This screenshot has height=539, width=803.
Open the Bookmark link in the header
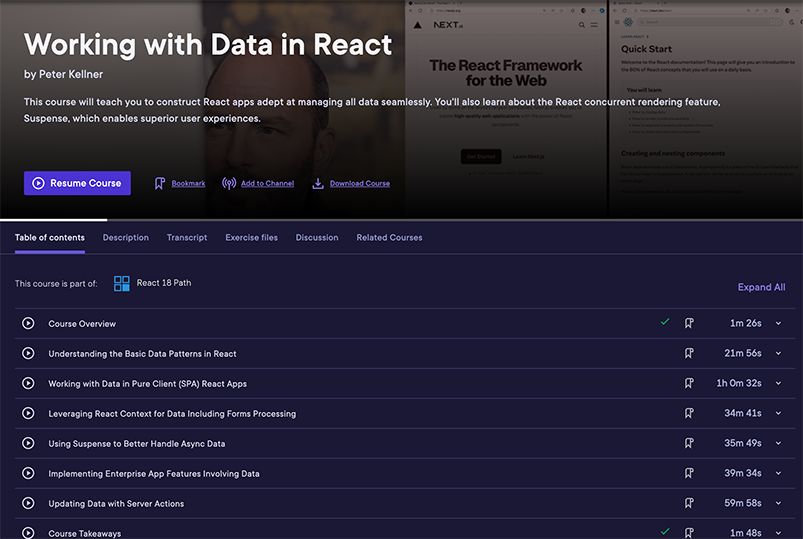(x=188, y=183)
